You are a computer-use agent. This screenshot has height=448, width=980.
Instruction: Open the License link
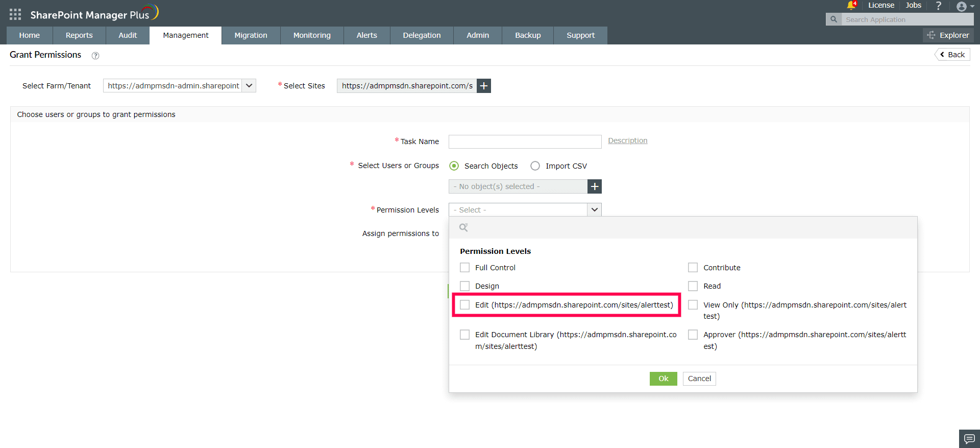click(881, 5)
